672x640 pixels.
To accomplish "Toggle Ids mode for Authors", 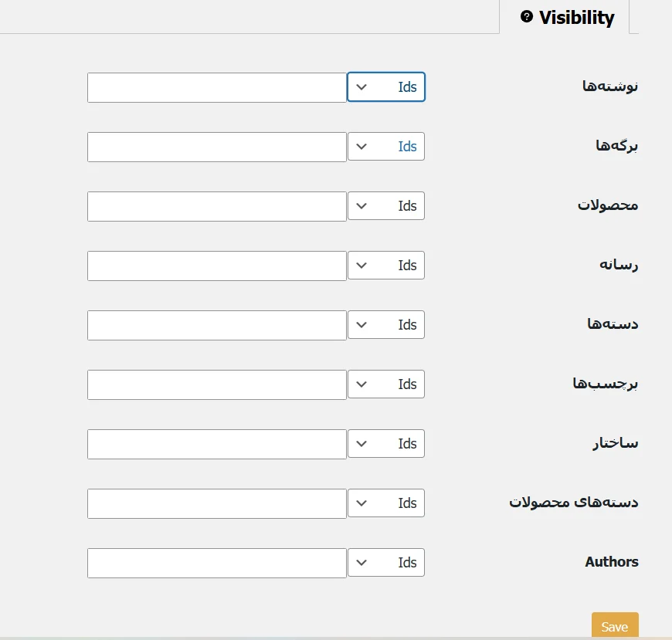I will click(x=407, y=562).
